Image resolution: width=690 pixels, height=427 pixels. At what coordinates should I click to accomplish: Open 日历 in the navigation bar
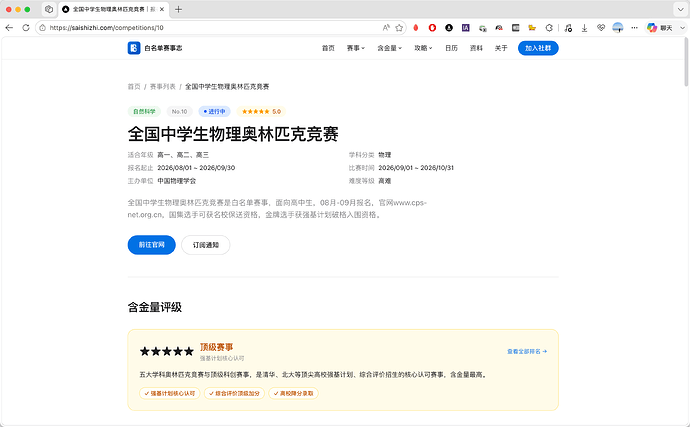tap(451, 48)
